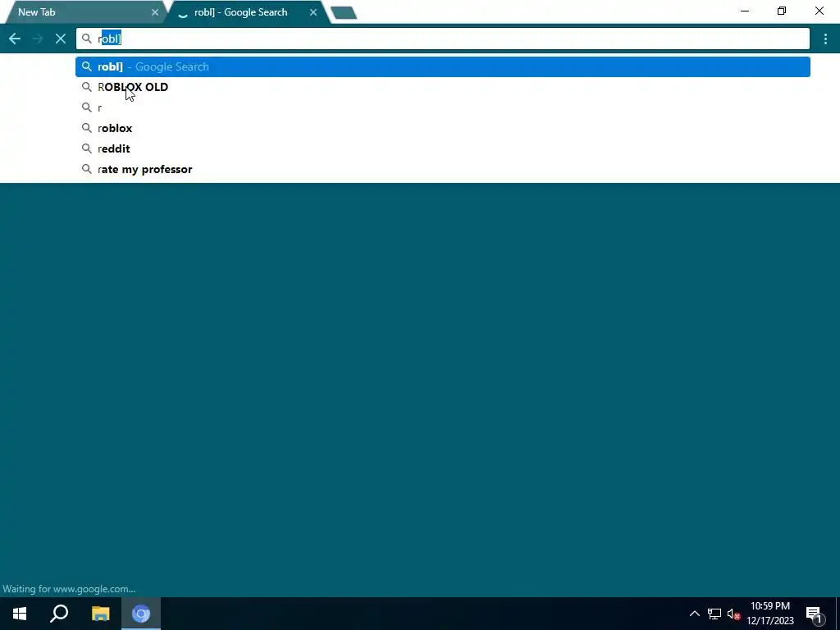Viewport: 840px width, 630px height.
Task: Click the search icon beside 'reddit' suggestion
Action: point(87,148)
